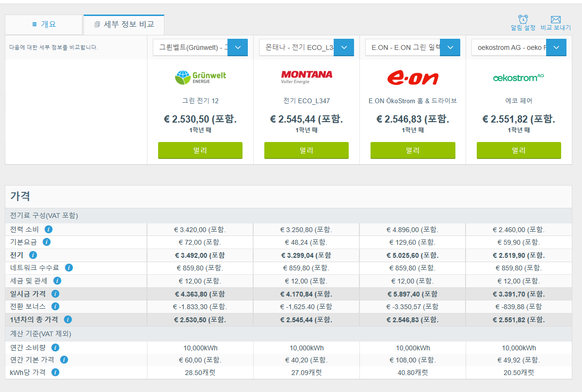Click green 멀리 button under E.ON ÖkoStrom
This screenshot has height=392, width=582.
[x=413, y=150]
